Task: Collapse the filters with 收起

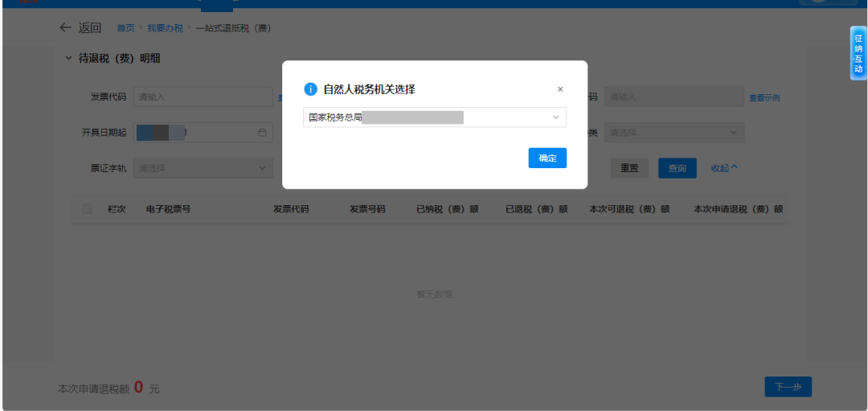Action: point(724,168)
